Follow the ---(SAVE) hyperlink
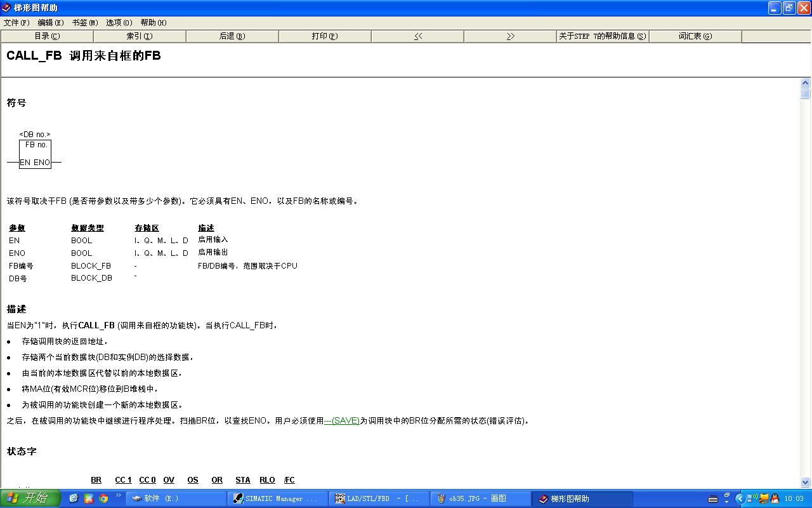 coord(342,420)
